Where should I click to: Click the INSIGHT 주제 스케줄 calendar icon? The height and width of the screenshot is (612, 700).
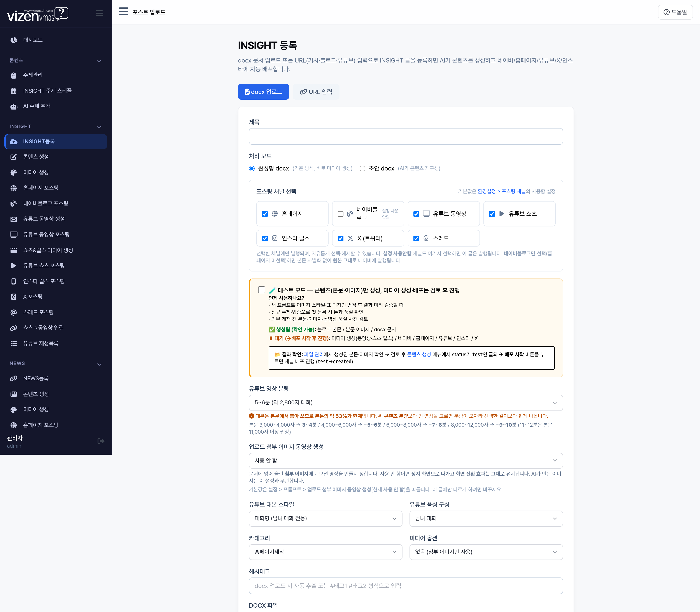pos(14,91)
